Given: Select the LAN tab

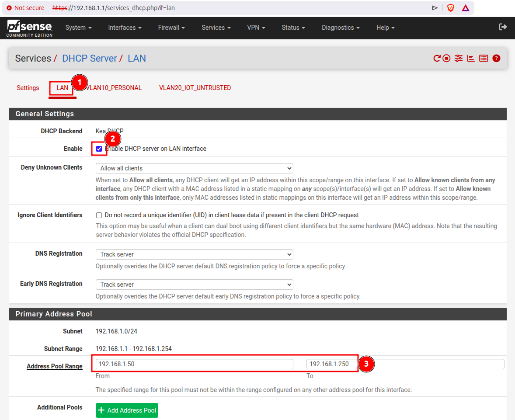Looking at the screenshot, I should [x=63, y=88].
